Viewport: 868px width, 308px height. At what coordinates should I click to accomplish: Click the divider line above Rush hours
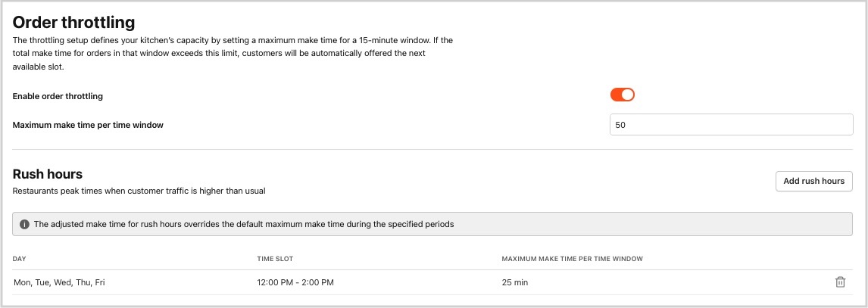tap(432, 149)
